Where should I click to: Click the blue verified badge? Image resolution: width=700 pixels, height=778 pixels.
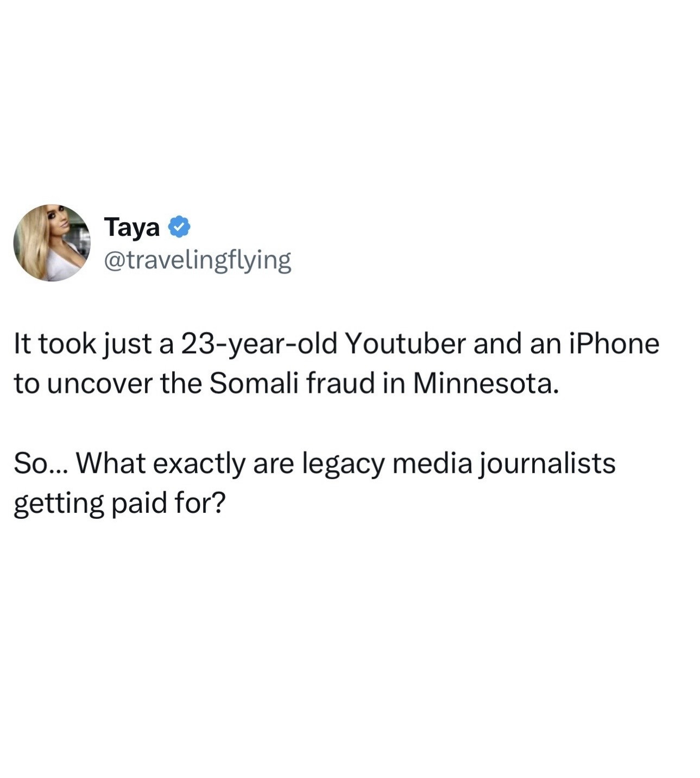click(179, 227)
